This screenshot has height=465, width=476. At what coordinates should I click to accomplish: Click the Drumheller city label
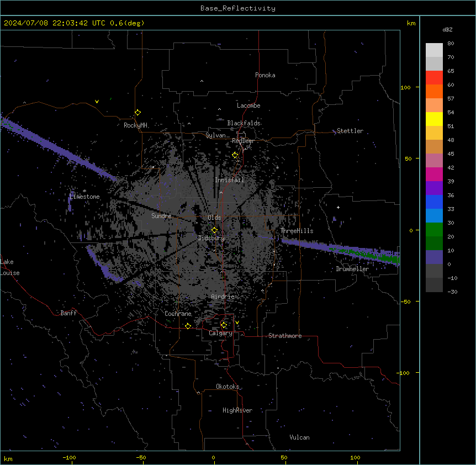click(352, 269)
